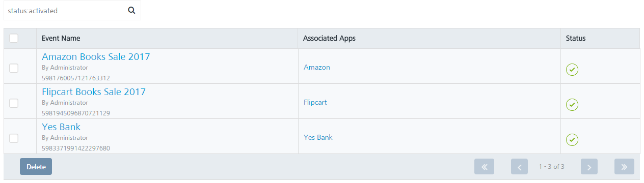Click the Yes Bank status checkmark icon
Image resolution: width=644 pixels, height=183 pixels.
point(572,139)
